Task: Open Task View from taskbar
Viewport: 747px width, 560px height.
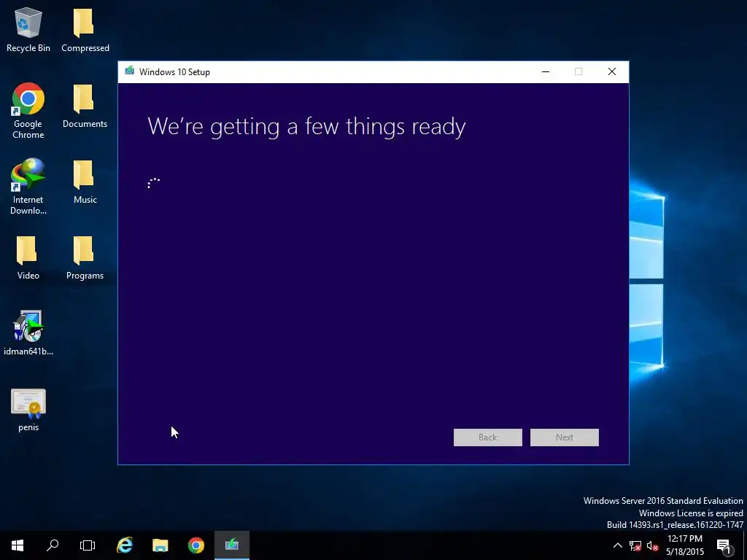Action: 88,545
